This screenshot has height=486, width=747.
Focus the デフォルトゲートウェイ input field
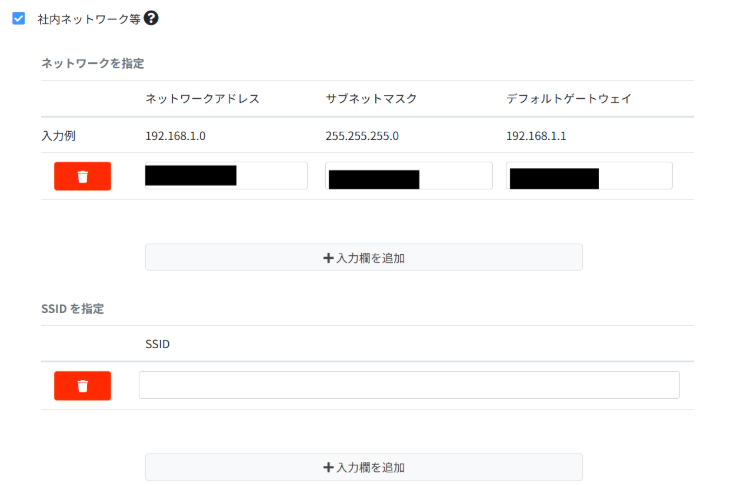[635, 176]
